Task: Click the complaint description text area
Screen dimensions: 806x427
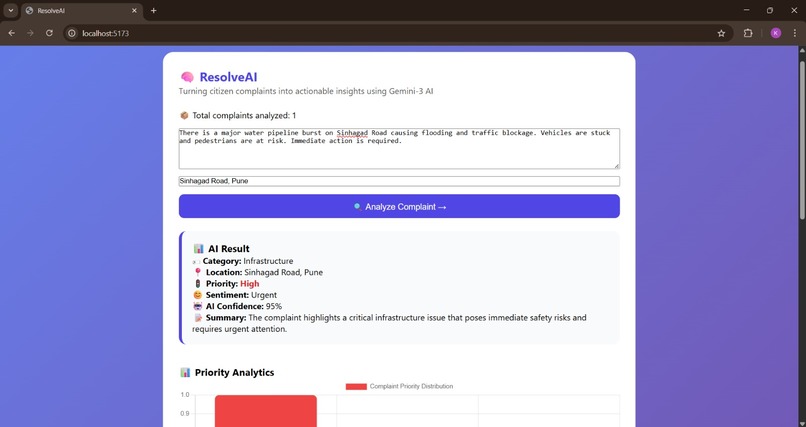Action: pyautogui.click(x=399, y=148)
